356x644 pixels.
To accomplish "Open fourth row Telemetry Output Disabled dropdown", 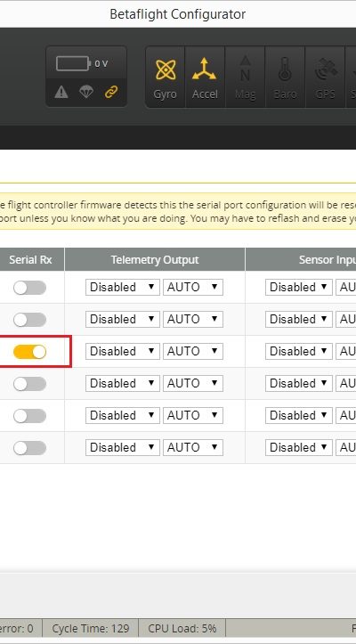I will [122, 383].
